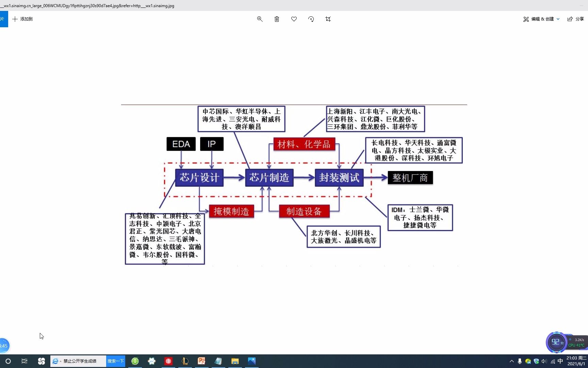Click the Share (分享) button
This screenshot has width=588, height=368.
point(575,19)
